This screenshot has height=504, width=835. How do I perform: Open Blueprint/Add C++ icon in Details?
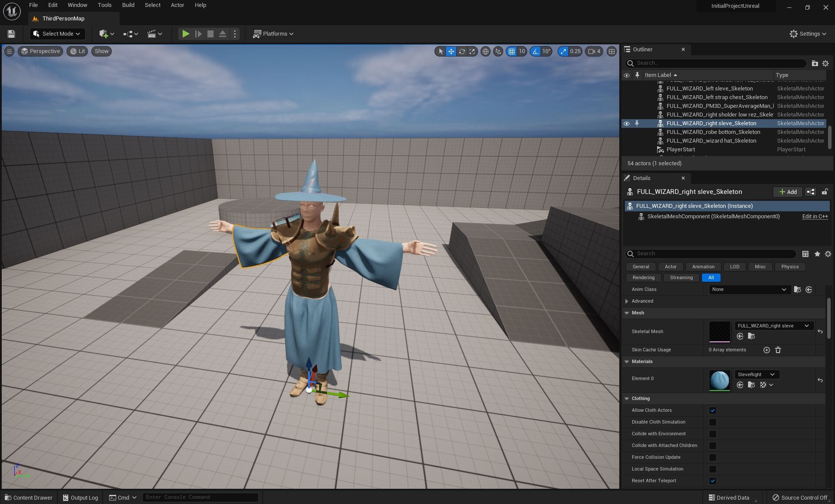coord(811,192)
